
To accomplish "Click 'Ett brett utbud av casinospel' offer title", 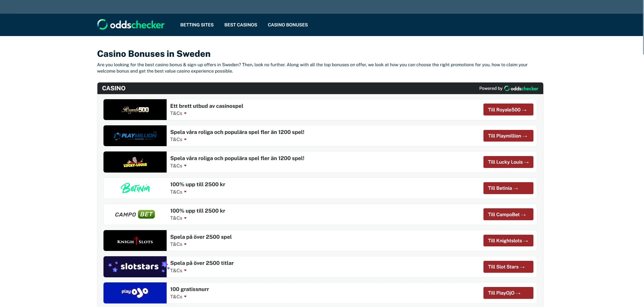I will click(x=206, y=106).
